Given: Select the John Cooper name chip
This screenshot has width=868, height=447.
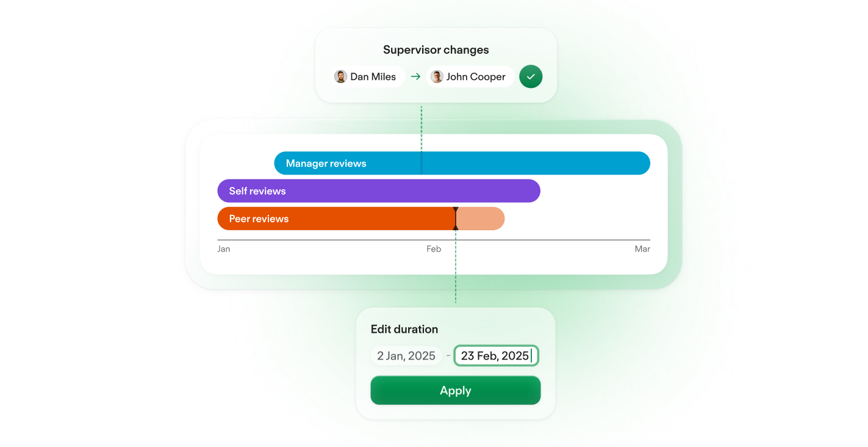Looking at the screenshot, I should tap(470, 77).
